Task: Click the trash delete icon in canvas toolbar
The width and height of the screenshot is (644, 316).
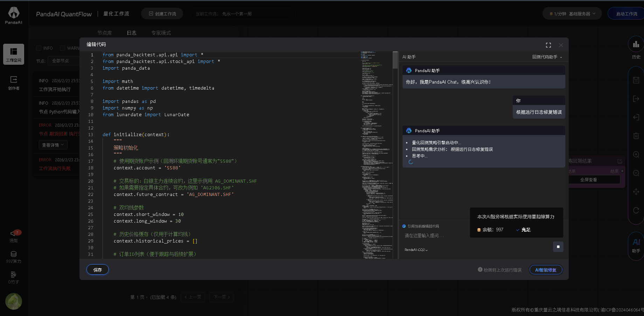Action: point(636,136)
